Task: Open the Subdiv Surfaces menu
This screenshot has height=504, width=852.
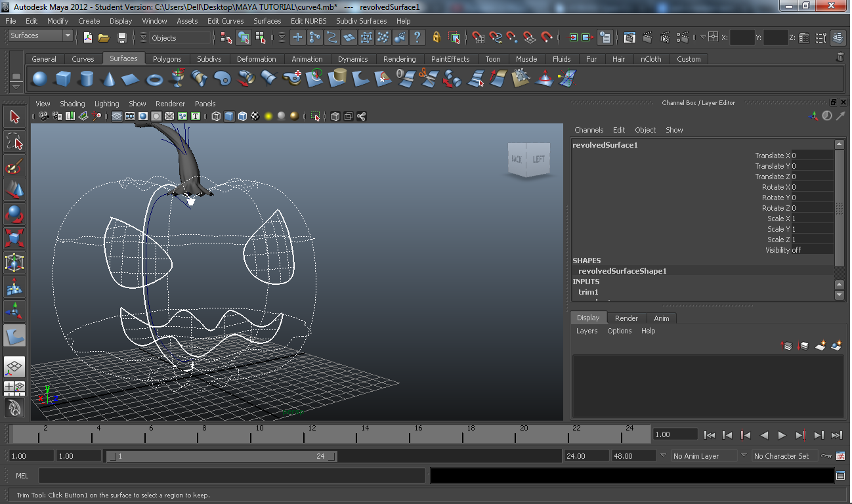Action: [362, 21]
